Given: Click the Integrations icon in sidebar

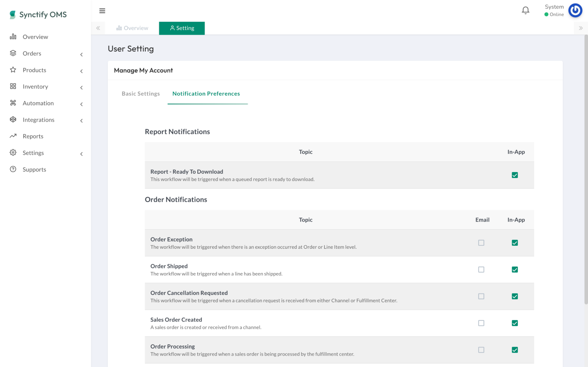Looking at the screenshot, I should (13, 119).
